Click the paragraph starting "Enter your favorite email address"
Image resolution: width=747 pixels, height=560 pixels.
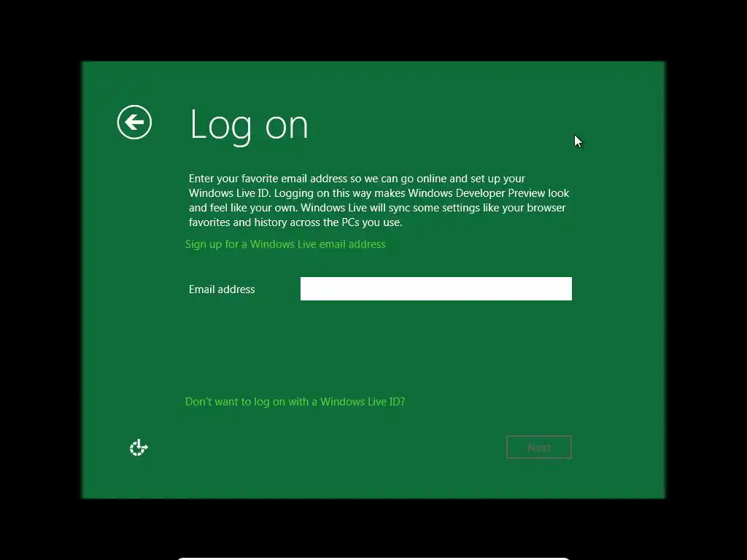click(379, 201)
